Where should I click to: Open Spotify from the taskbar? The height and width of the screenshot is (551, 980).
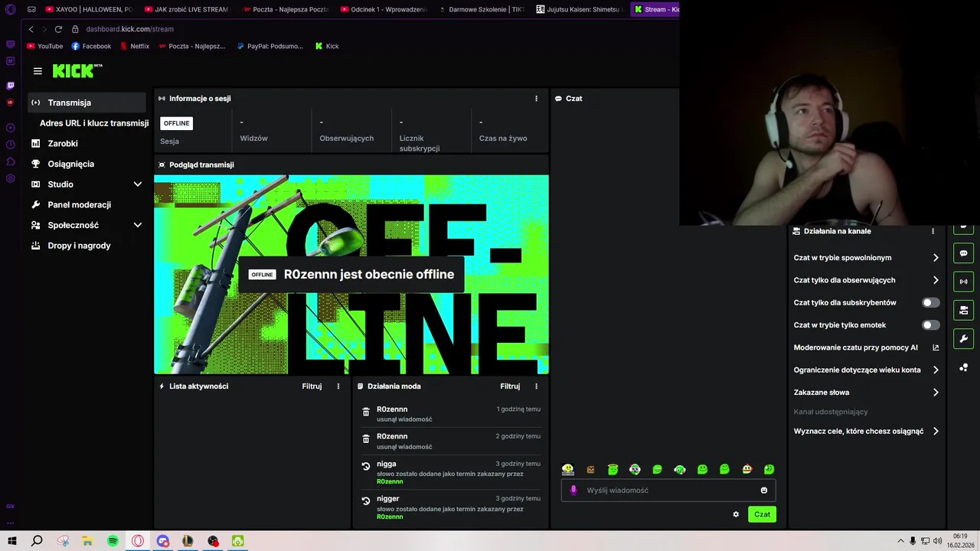[x=113, y=540]
